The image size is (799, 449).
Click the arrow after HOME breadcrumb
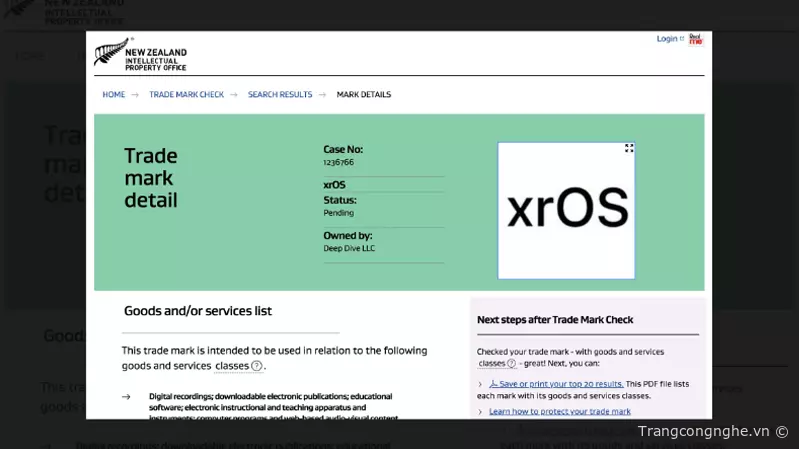coord(135,95)
